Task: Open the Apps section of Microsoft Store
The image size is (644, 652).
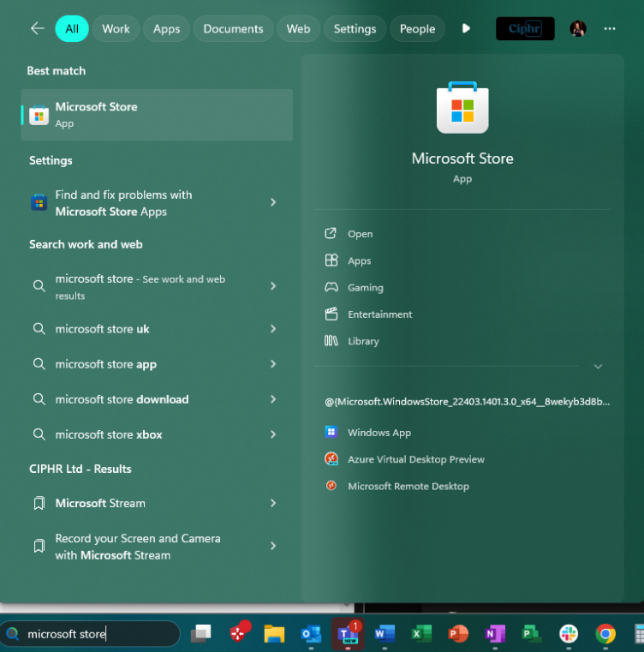Action: [359, 260]
